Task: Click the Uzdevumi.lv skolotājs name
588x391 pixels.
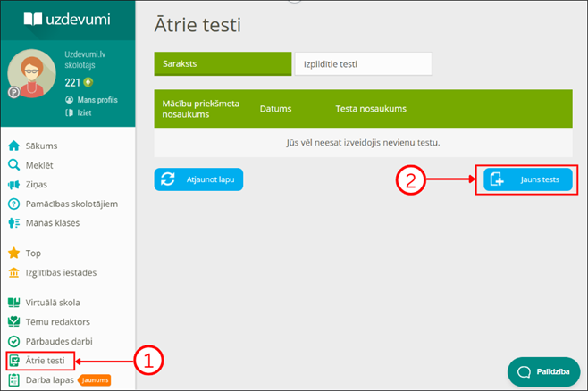Action: [x=85, y=60]
